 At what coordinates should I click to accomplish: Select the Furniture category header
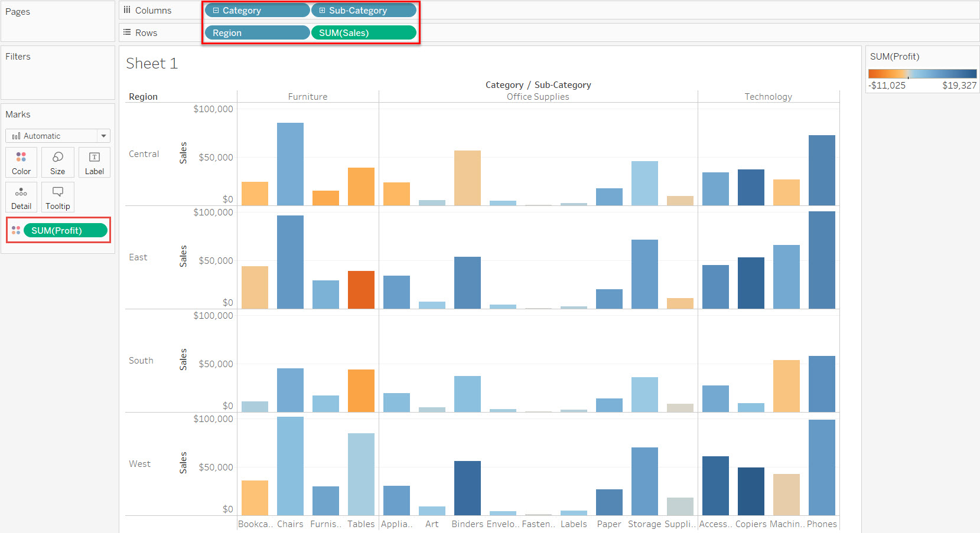click(x=307, y=97)
